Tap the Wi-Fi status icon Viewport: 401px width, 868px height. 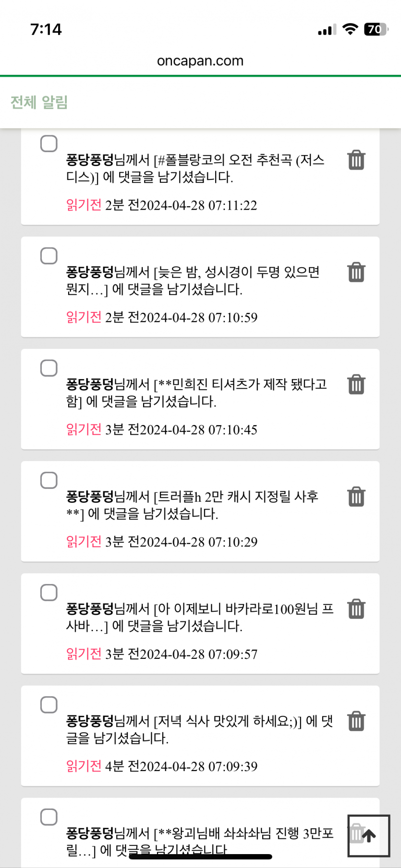pyautogui.click(x=350, y=29)
